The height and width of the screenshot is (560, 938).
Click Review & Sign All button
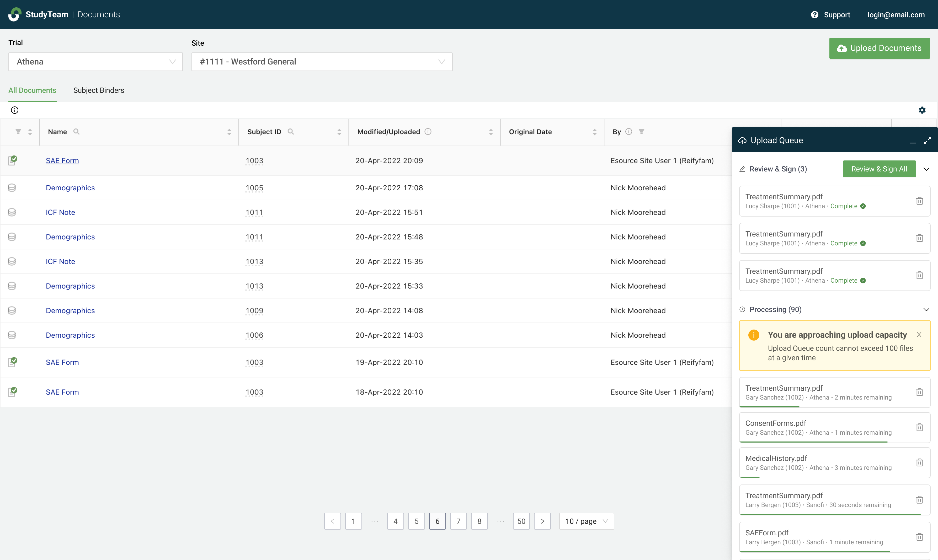tap(879, 169)
